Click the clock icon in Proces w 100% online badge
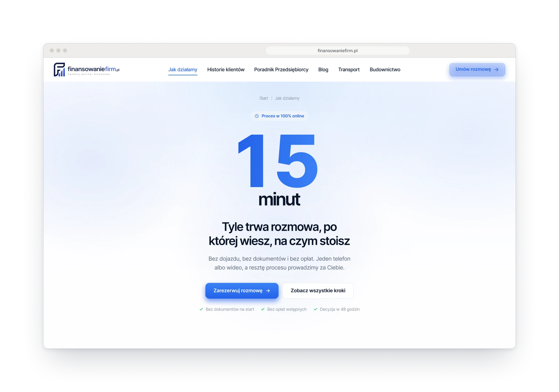This screenshot has width=559, height=392. pyautogui.click(x=257, y=116)
